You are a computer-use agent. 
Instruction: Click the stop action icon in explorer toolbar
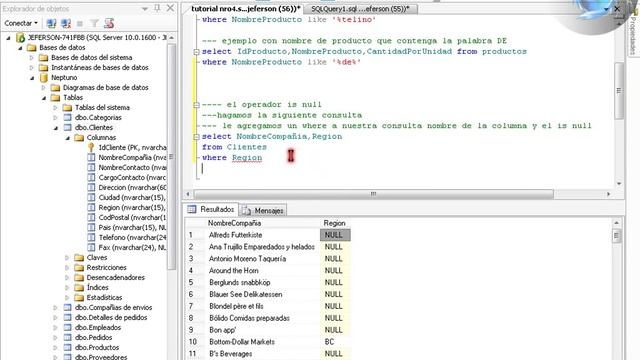pos(80,24)
